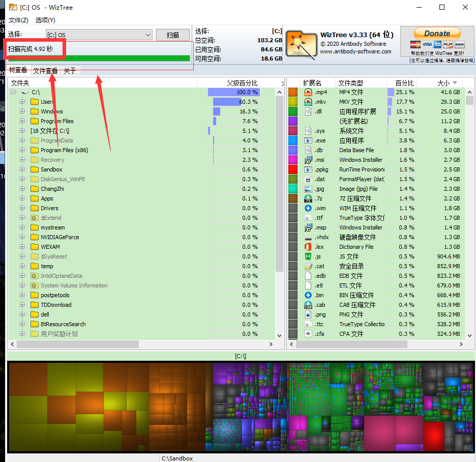This screenshot has width=476, height=462.
Task: Click the WizTree wizard hat logo
Action: click(301, 44)
